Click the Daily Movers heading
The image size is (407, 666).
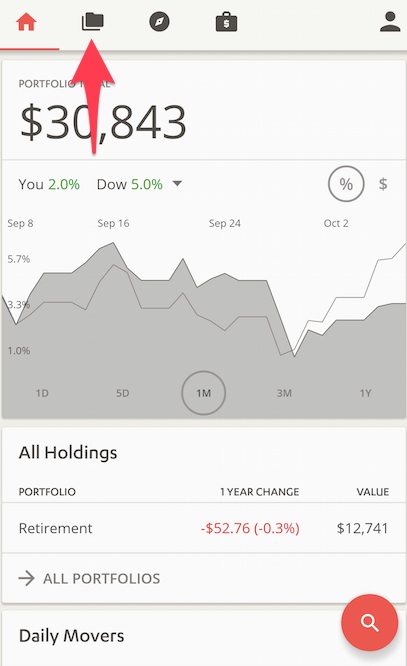(71, 636)
